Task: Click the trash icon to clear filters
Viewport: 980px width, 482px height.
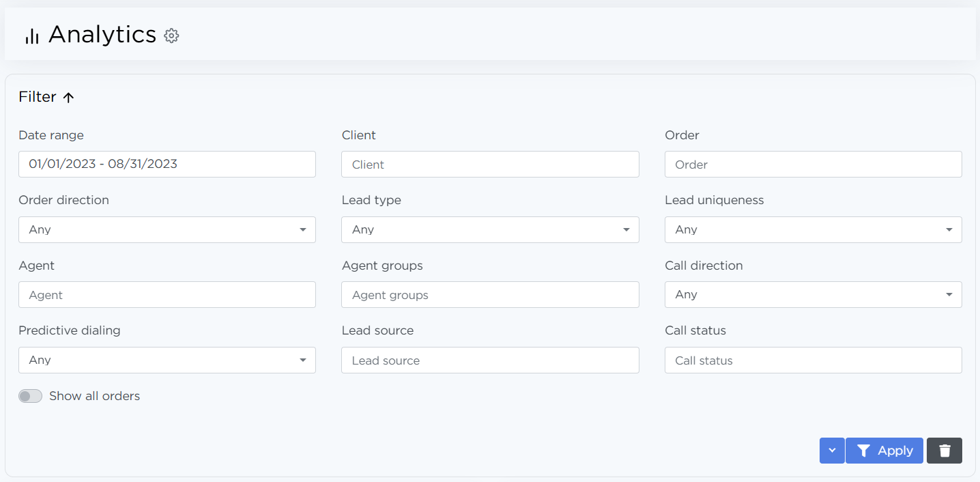Action: pyautogui.click(x=944, y=451)
